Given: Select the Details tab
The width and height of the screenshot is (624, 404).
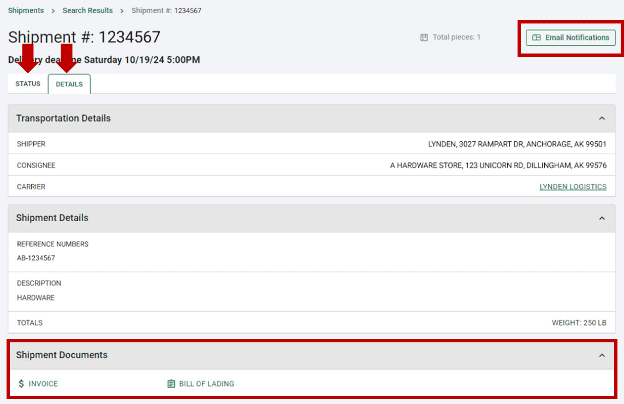Looking at the screenshot, I should 69,85.
